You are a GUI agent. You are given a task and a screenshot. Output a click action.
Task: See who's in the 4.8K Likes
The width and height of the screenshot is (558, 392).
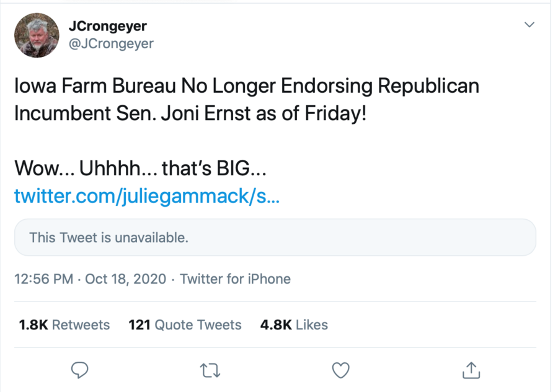point(294,324)
